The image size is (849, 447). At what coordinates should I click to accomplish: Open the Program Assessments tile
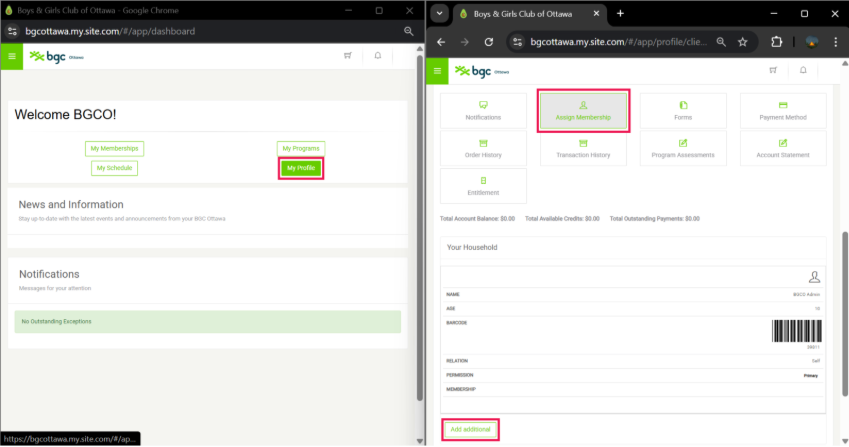(683, 148)
